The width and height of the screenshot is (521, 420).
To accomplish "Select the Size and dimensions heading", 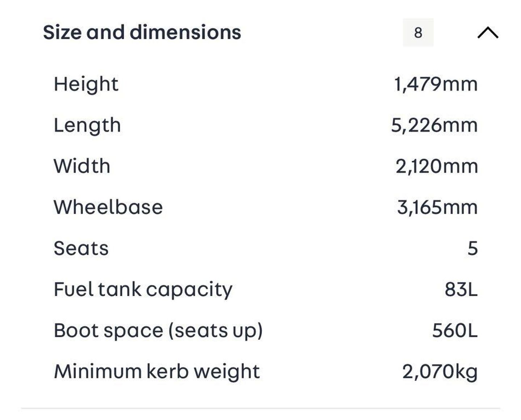I will (142, 32).
